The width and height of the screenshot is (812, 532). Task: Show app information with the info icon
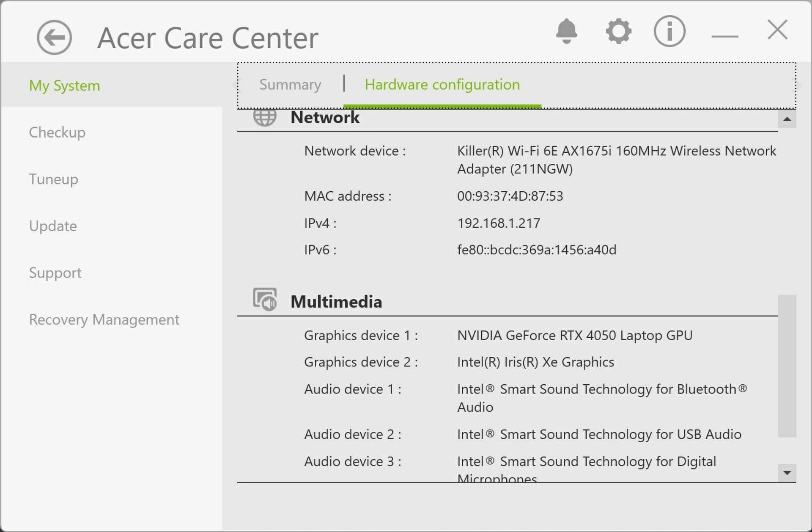click(669, 31)
